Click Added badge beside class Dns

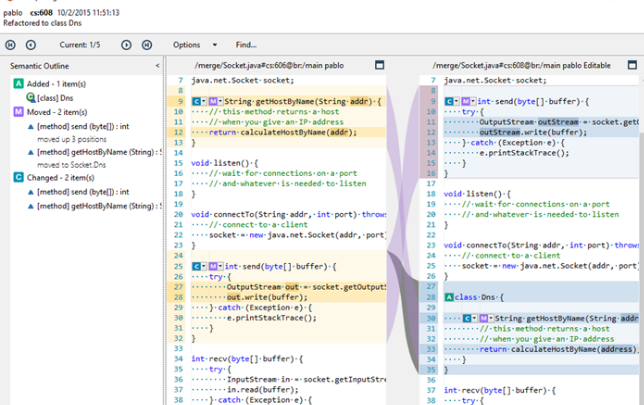pyautogui.click(x=448, y=298)
